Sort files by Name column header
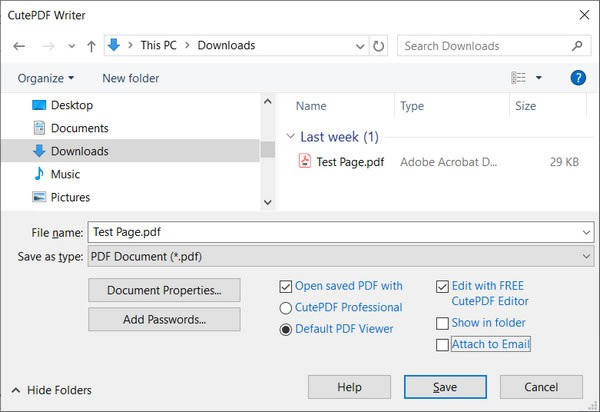The width and height of the screenshot is (600, 412). 311,105
